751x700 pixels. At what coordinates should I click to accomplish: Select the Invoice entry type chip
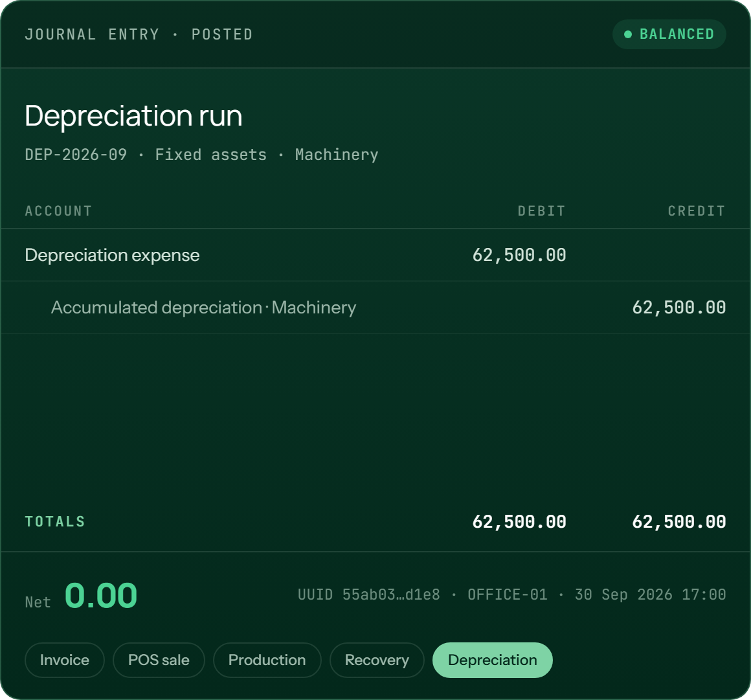point(65,660)
